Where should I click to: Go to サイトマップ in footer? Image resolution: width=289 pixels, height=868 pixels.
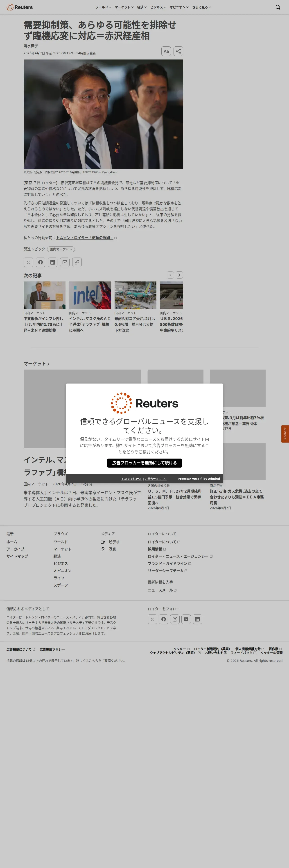click(17, 556)
